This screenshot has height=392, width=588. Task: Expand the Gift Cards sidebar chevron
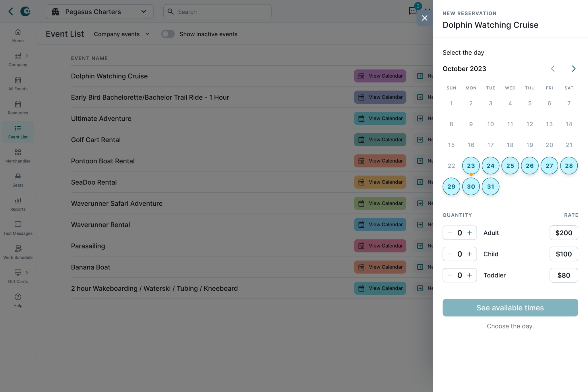point(27,273)
